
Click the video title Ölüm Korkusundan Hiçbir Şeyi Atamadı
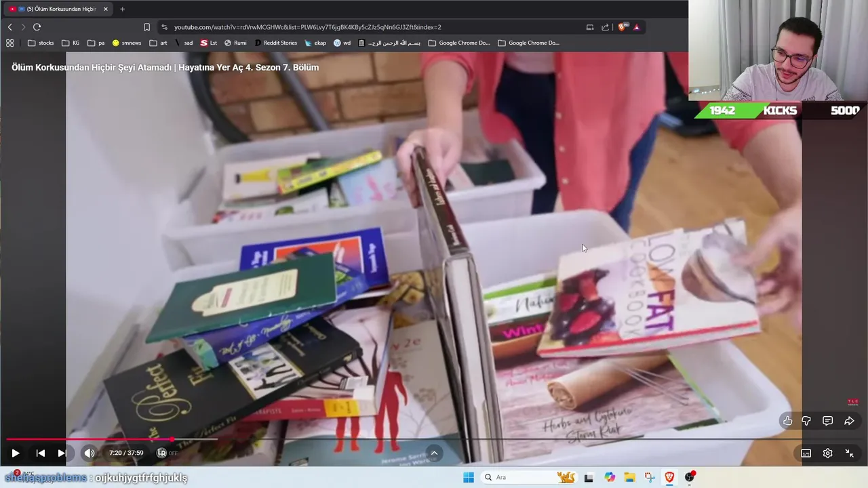click(165, 67)
